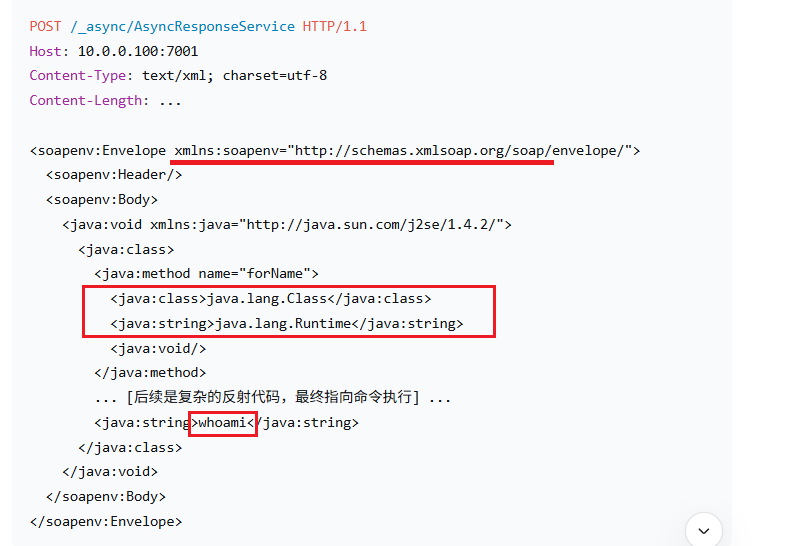Click the whoami command text

(x=223, y=423)
